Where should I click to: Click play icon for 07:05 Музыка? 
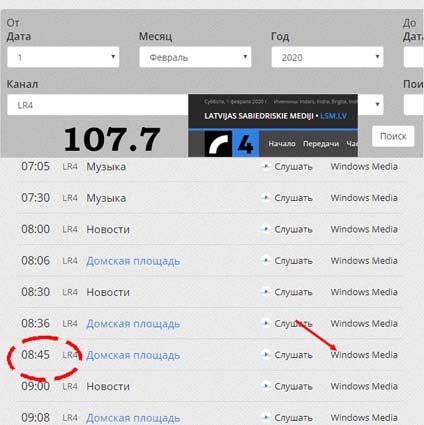click(266, 166)
